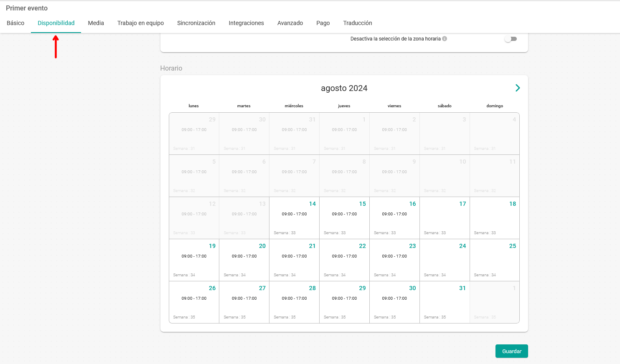This screenshot has height=364, width=620.
Task: Click the greyed-out July 29 cell
Action: coord(194,134)
